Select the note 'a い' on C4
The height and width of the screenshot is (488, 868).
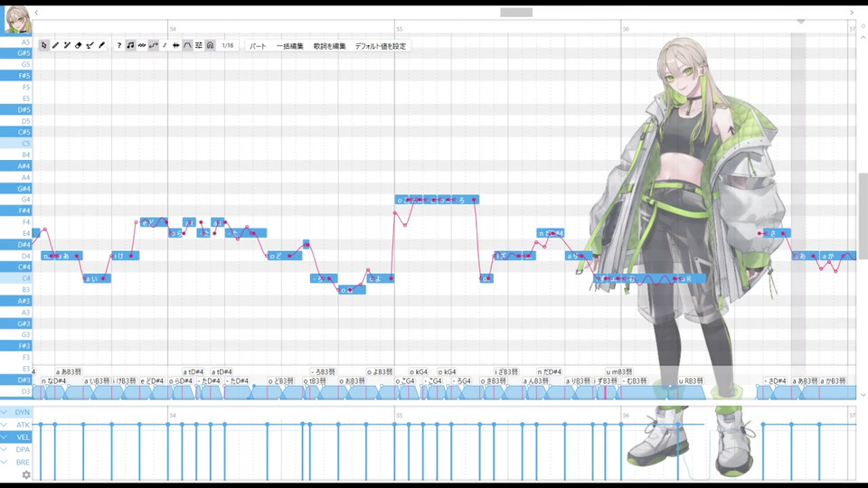click(x=97, y=278)
